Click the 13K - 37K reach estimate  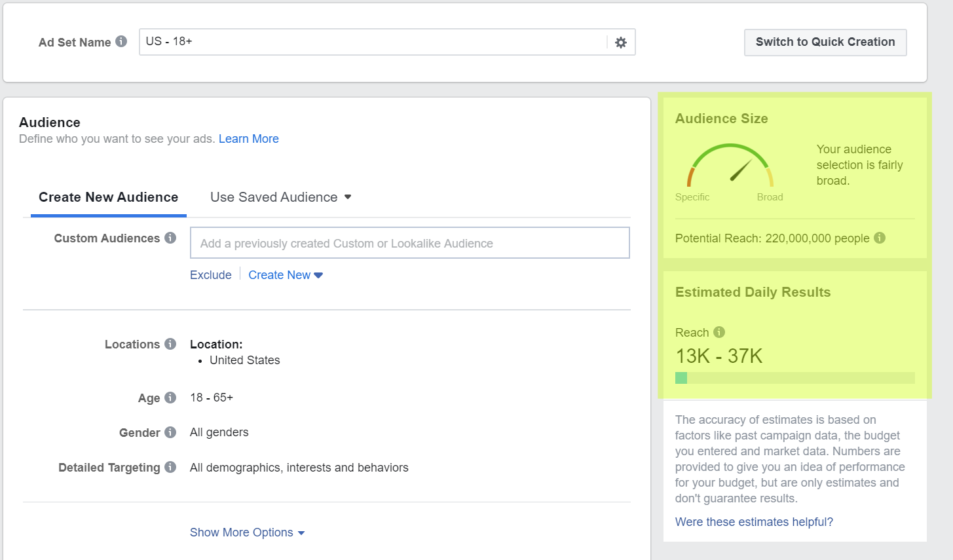(719, 356)
